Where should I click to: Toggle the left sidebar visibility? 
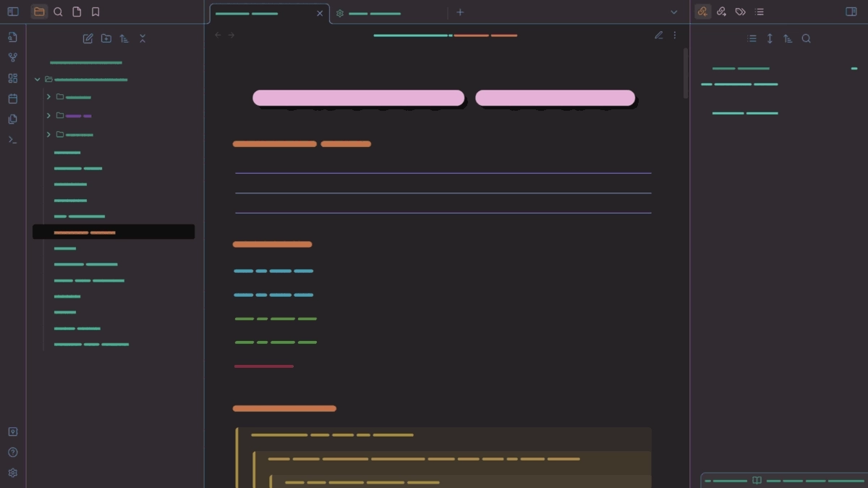coord(12,12)
